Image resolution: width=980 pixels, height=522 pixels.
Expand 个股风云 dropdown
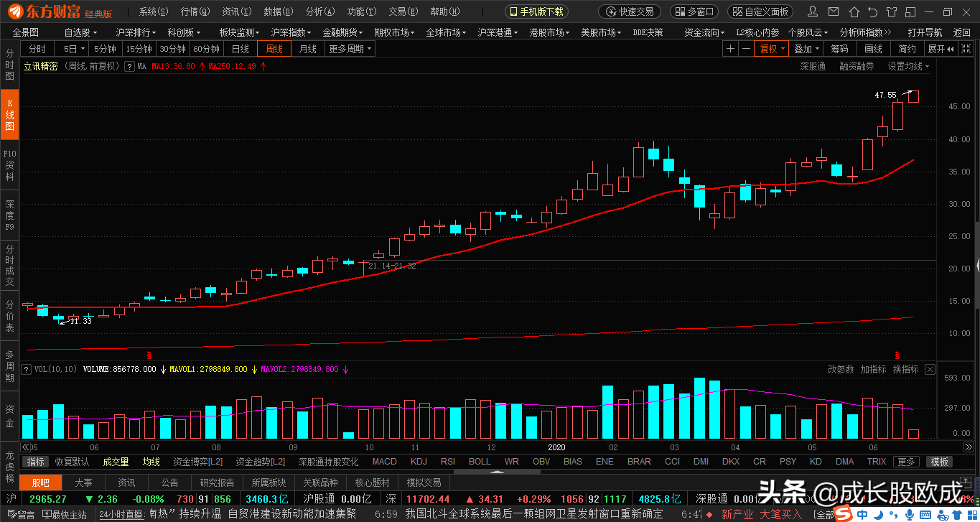808,32
